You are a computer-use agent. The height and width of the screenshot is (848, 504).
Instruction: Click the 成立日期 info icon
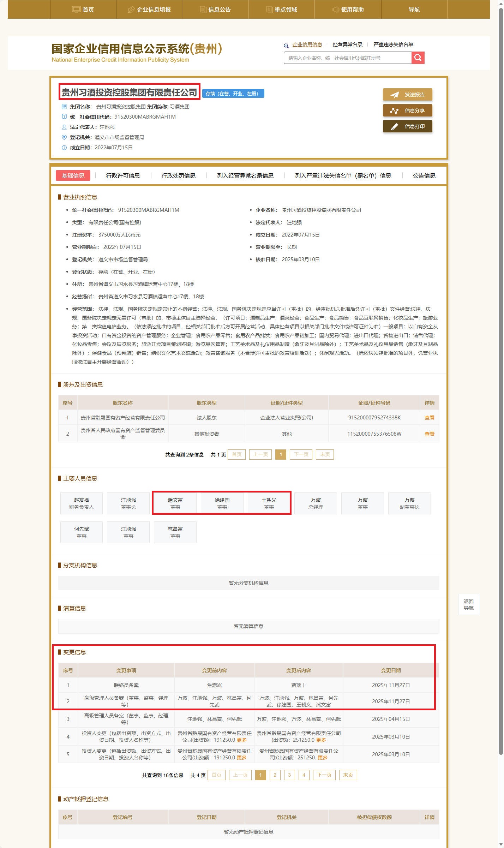coord(64,148)
